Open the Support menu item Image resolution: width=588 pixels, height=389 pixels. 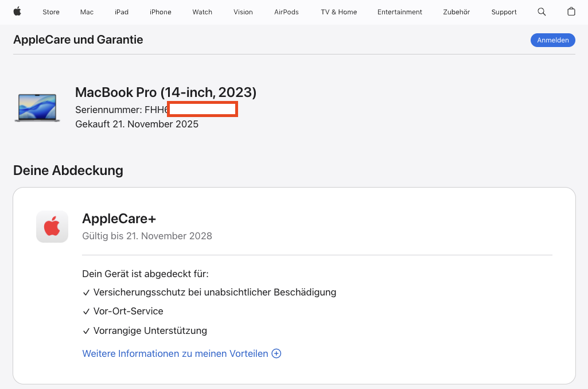(504, 12)
